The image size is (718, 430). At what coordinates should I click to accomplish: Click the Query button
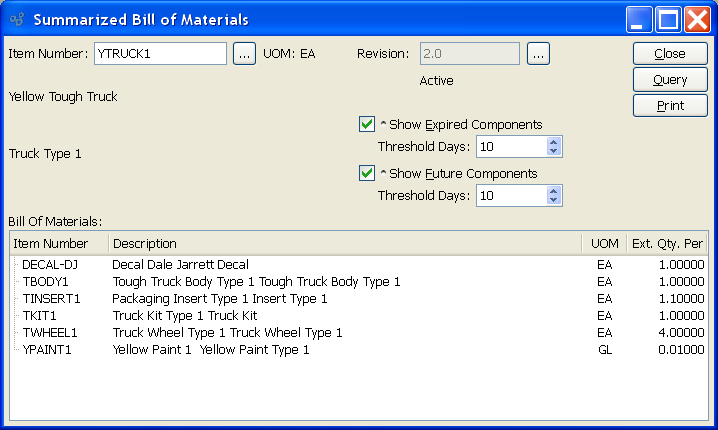(x=670, y=80)
